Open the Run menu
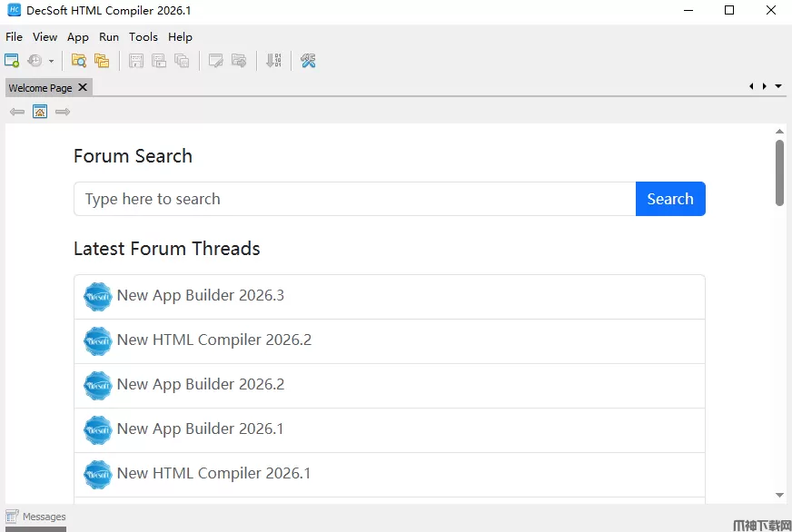792x532 pixels. pos(109,37)
